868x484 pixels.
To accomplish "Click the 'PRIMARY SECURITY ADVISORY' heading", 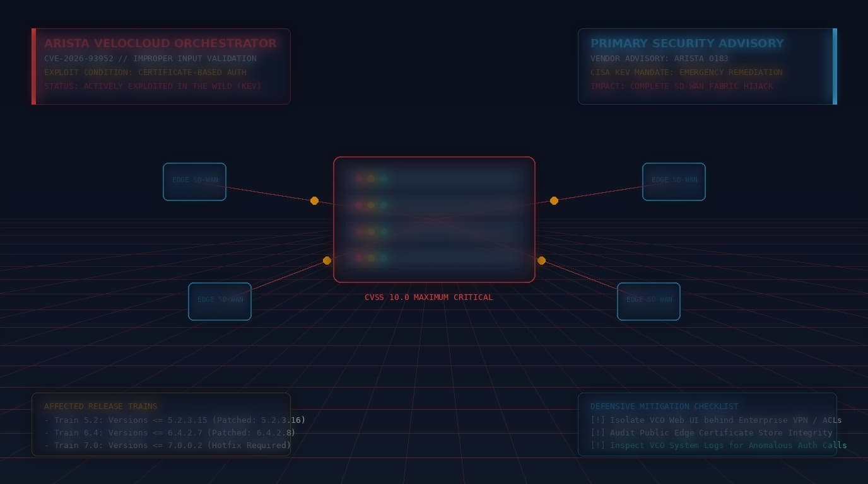I will coord(687,43).
